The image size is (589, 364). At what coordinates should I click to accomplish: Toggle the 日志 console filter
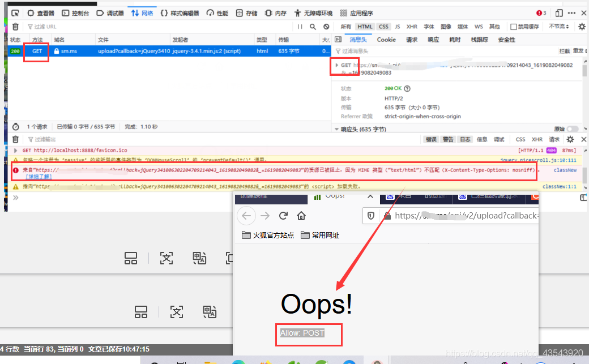(x=465, y=139)
